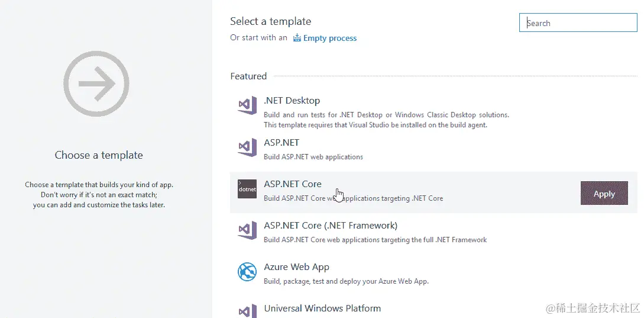This screenshot has width=644, height=318.
Task: Click the Azure Web App globe icon
Action: click(247, 272)
